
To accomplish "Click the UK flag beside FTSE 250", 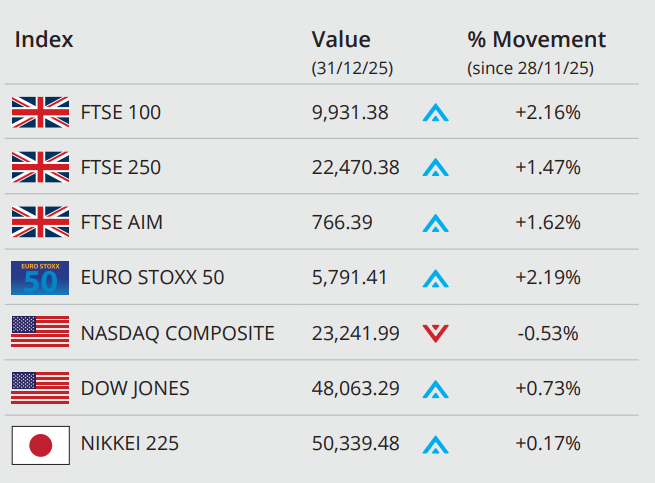I will click(40, 168).
